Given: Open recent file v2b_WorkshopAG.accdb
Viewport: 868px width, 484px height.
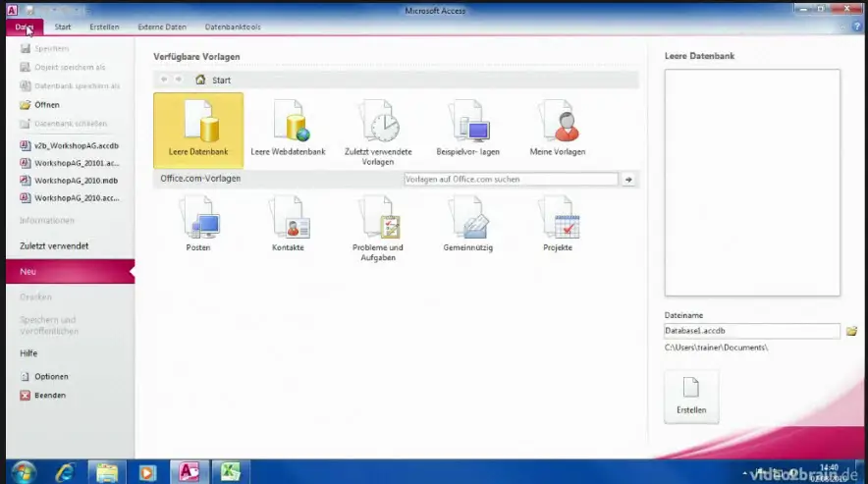Looking at the screenshot, I should (x=69, y=145).
